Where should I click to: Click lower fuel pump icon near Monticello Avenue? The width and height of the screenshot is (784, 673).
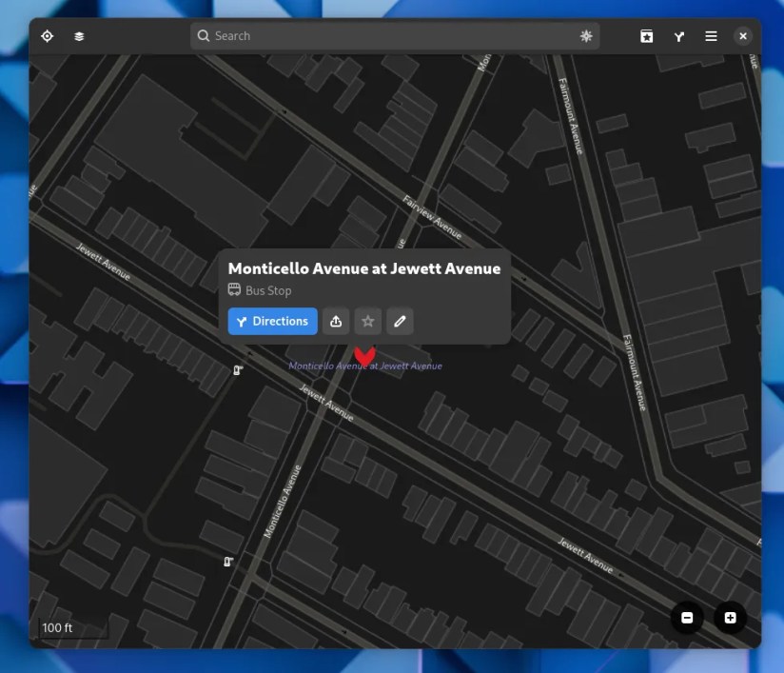228,562
